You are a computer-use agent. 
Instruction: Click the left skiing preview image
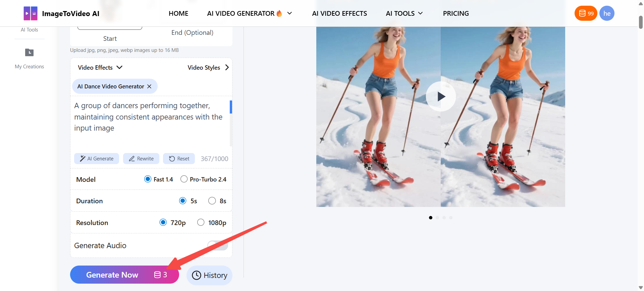378,117
